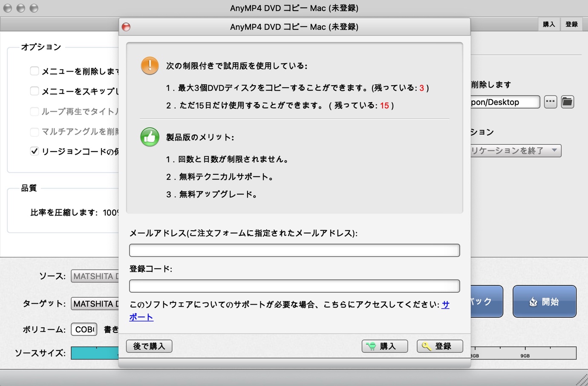Toggle メニューをスキップ checkbox

35,91
